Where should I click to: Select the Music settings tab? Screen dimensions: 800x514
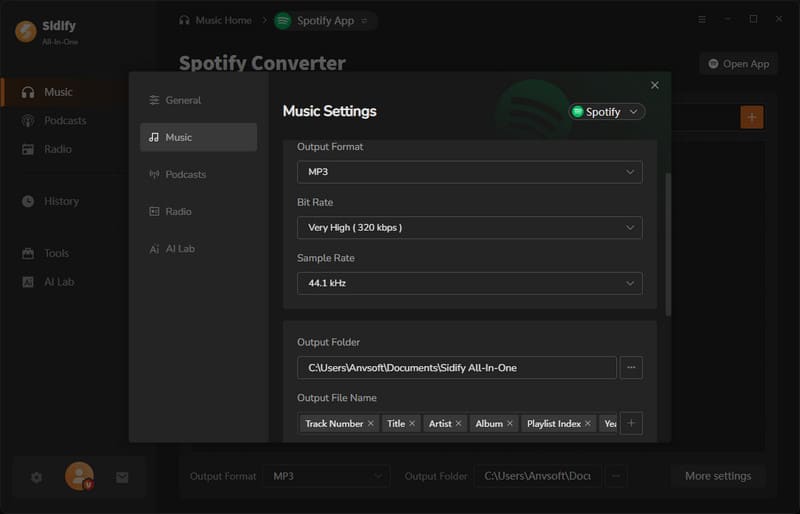(x=198, y=137)
